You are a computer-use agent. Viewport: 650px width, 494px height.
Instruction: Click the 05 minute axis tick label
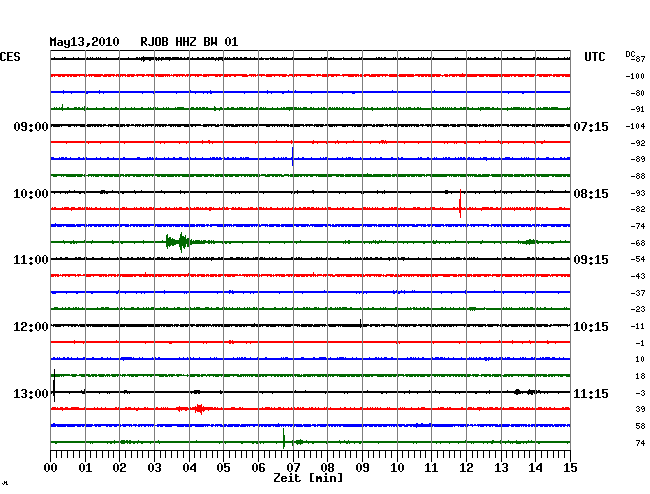click(223, 468)
